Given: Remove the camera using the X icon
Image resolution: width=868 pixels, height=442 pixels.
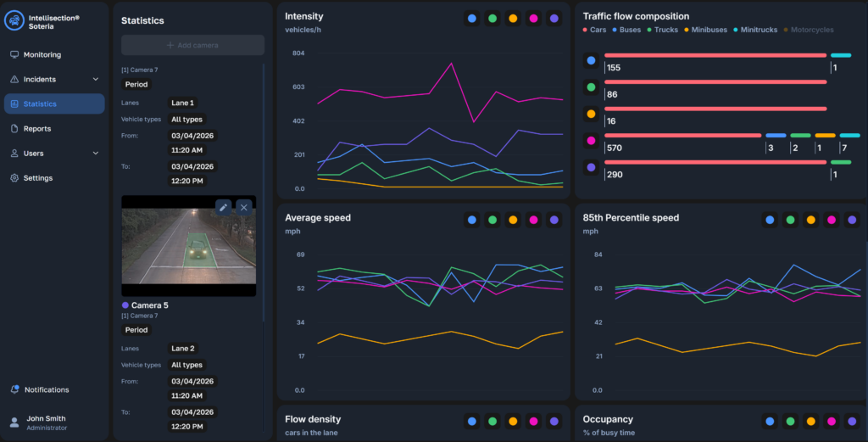Looking at the screenshot, I should pos(244,207).
